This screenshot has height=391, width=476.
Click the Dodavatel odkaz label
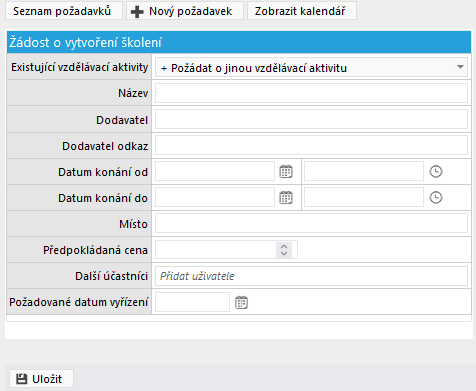(x=105, y=146)
